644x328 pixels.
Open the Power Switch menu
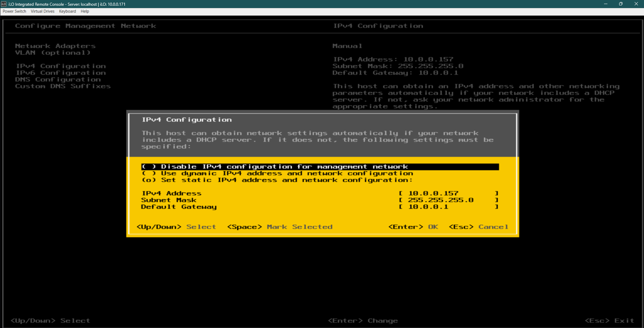[x=14, y=11]
